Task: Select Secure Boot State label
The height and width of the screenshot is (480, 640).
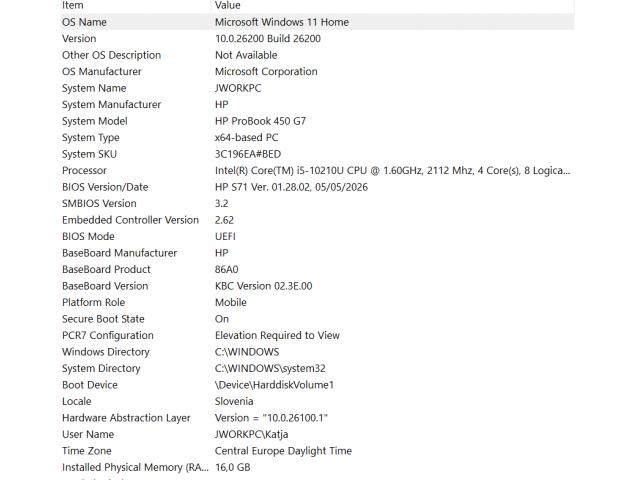Action: pyautogui.click(x=103, y=319)
